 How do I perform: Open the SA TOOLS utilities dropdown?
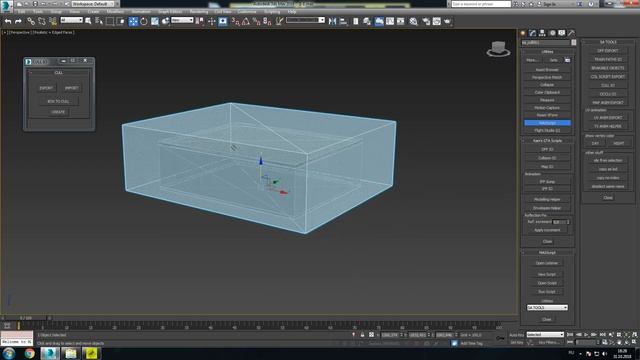(547, 307)
